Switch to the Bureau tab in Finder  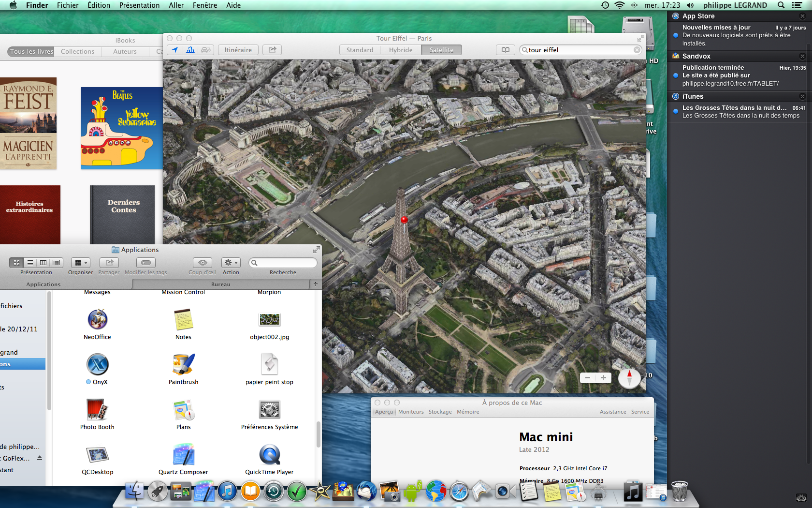click(x=221, y=284)
